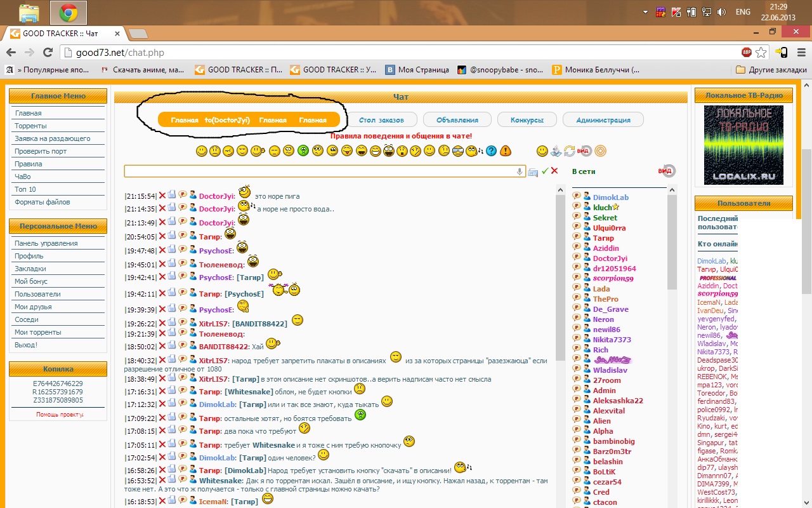Click the green sick-face smiley

303,151
